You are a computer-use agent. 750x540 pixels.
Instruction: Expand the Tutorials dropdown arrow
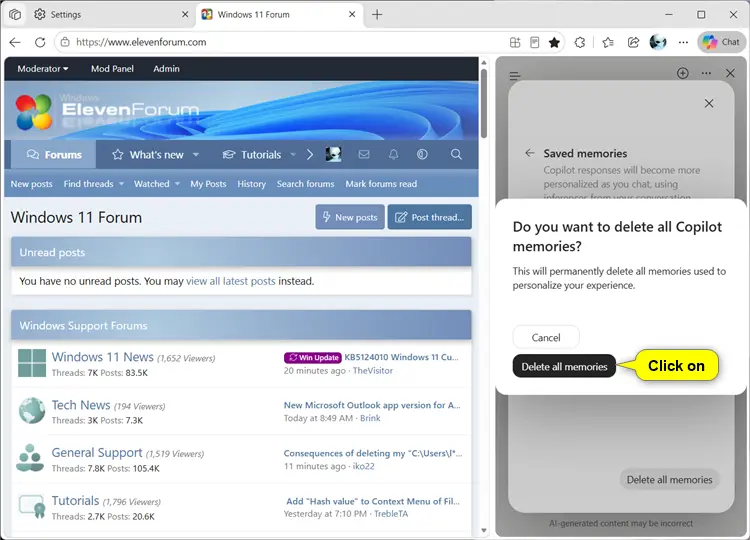point(293,154)
